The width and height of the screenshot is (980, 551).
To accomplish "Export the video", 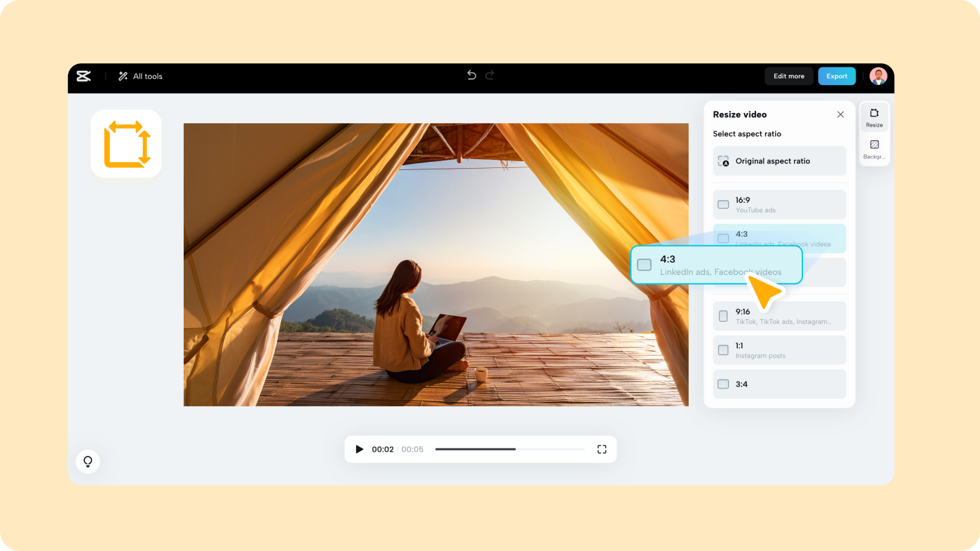I will tap(837, 76).
